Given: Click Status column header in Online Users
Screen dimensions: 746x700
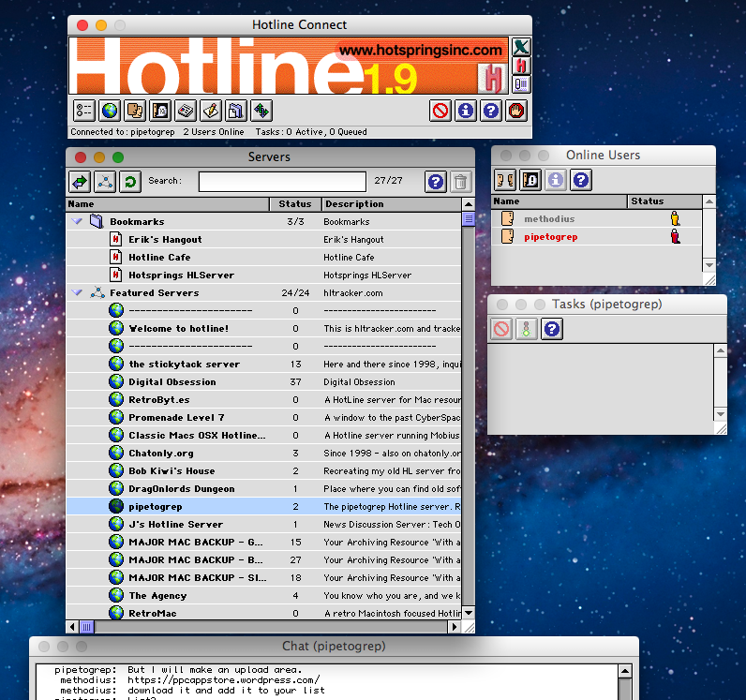Looking at the screenshot, I should coord(665,201).
